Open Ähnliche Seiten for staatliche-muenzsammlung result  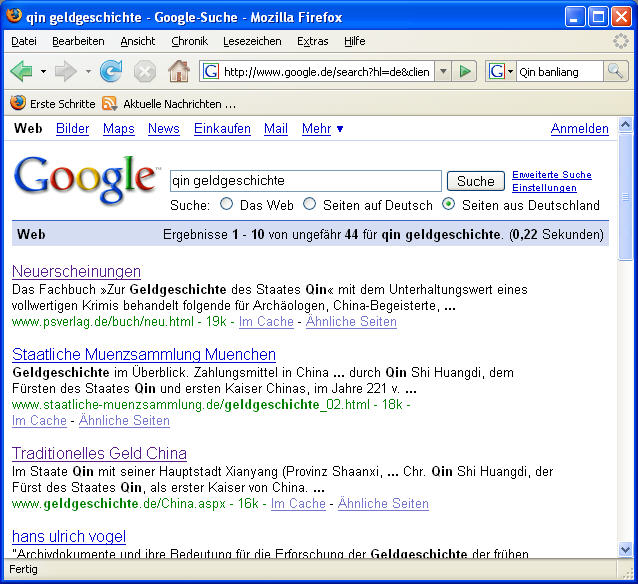click(124, 420)
